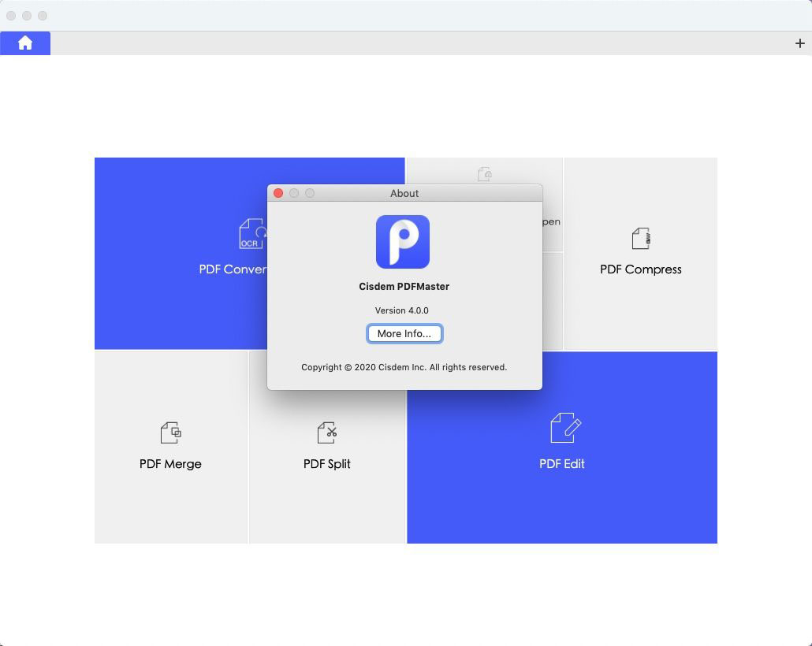Select the Cisdem PDFMaster name text
The image size is (812, 646).
404,287
